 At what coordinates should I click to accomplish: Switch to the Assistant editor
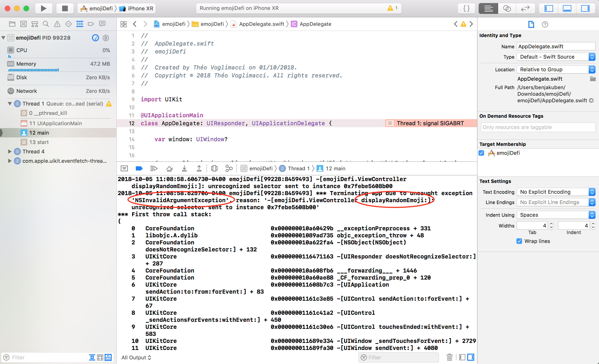(507, 8)
